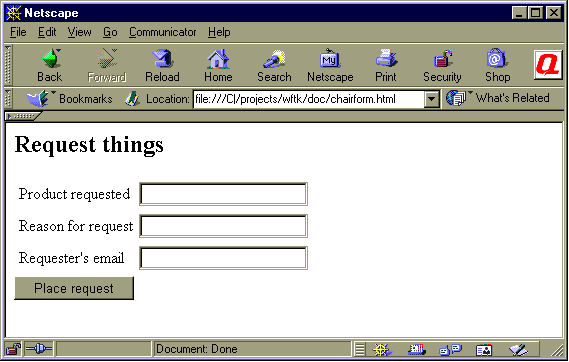Image resolution: width=569 pixels, height=362 pixels.
Task: Open Security info from toolbar
Action: point(442,58)
